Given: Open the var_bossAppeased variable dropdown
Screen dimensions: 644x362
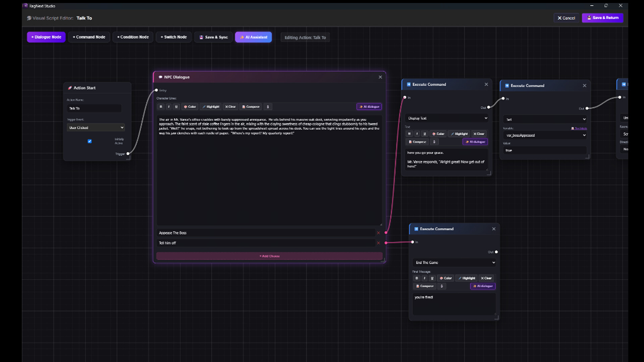Looking at the screenshot, I should click(545, 135).
